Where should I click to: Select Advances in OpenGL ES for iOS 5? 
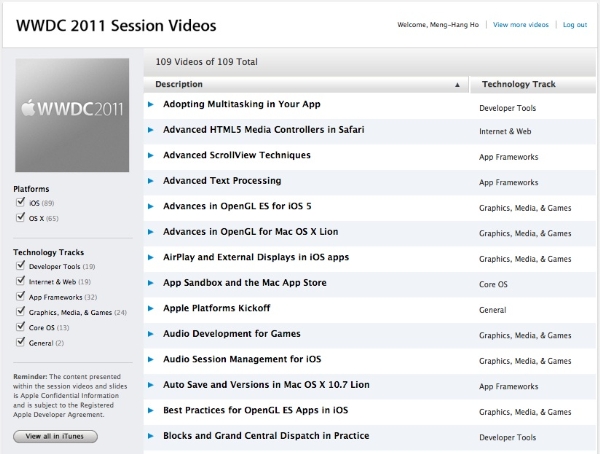coord(237,206)
